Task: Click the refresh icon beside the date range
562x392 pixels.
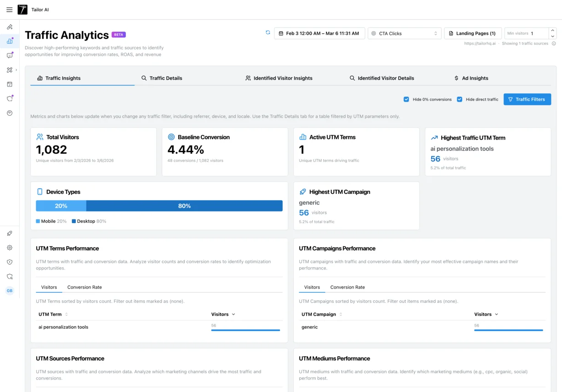Action: 268,32
